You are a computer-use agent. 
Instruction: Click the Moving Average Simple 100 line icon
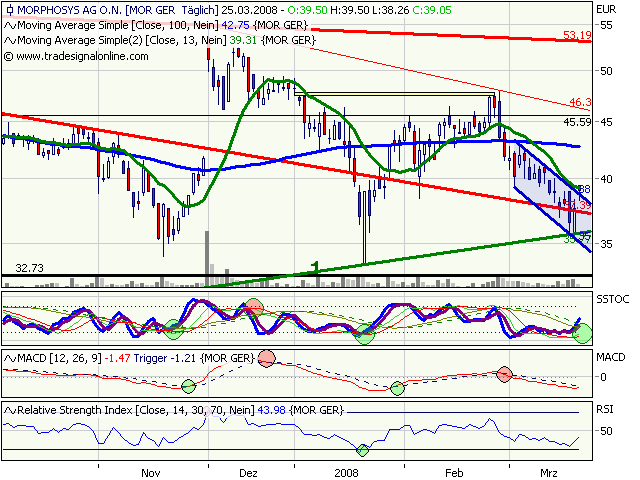coord(10,26)
